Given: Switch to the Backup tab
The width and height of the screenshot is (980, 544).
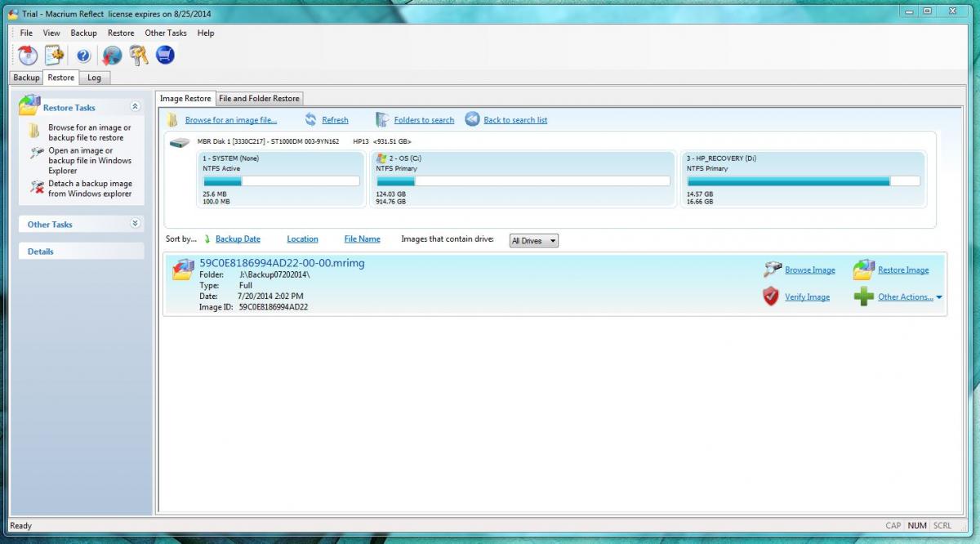Looking at the screenshot, I should click(x=26, y=78).
